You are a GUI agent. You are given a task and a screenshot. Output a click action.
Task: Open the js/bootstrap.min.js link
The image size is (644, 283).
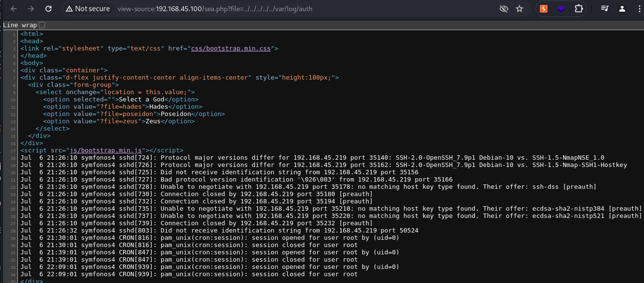point(105,150)
